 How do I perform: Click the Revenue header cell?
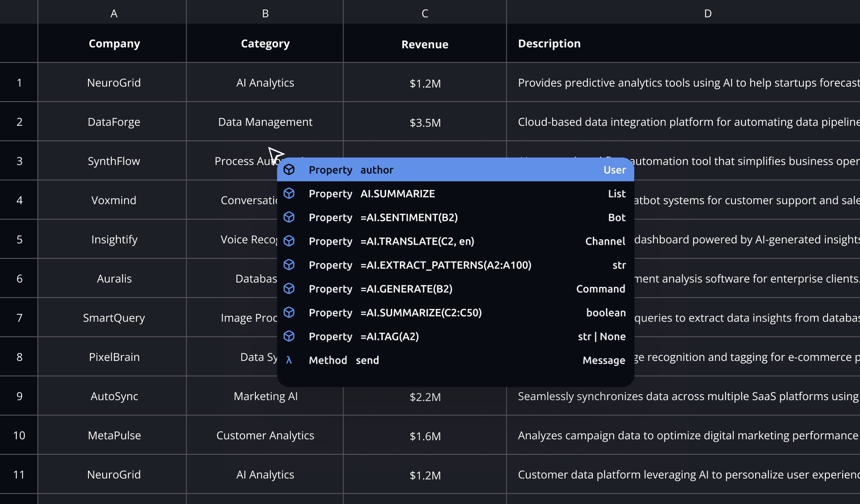(425, 44)
